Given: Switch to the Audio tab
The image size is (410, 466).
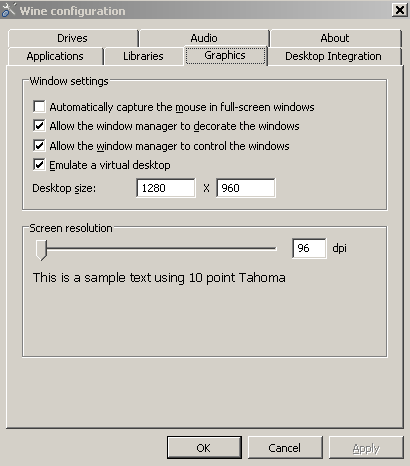Looking at the screenshot, I should (204, 38).
